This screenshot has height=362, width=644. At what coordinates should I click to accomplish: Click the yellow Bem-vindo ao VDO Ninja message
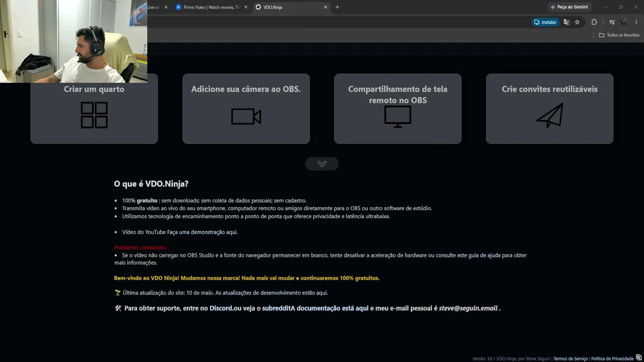tap(247, 278)
